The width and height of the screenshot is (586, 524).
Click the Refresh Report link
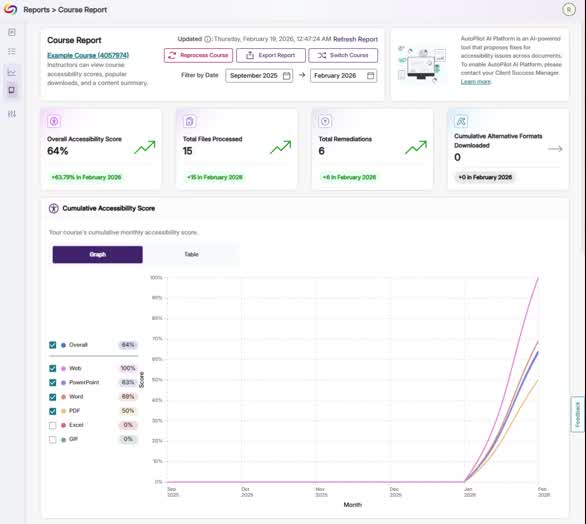point(355,39)
